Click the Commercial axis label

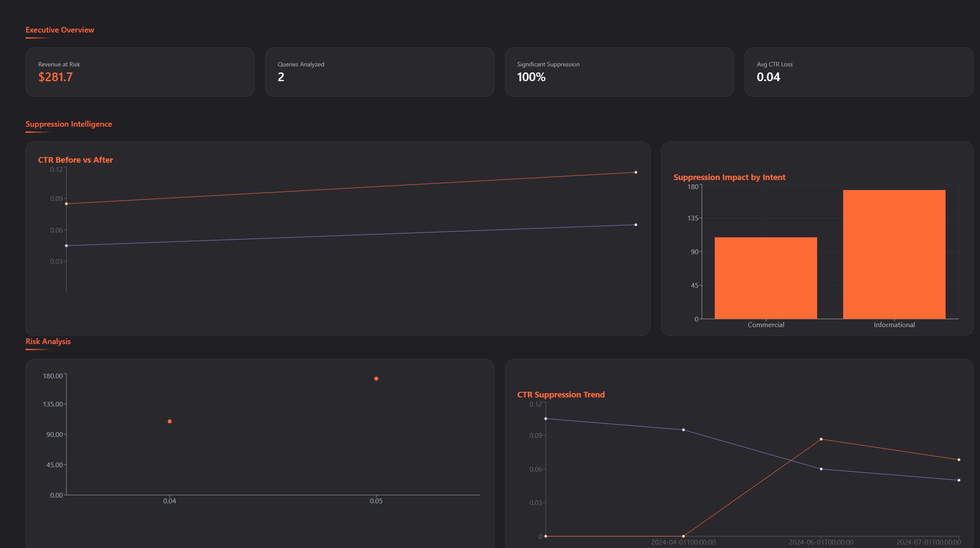coord(766,324)
